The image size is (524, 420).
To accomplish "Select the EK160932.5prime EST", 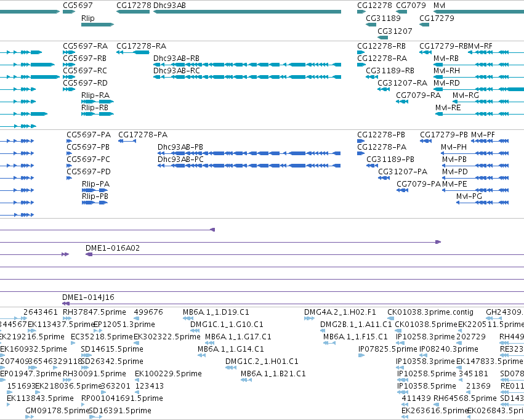I will click(2, 355).
